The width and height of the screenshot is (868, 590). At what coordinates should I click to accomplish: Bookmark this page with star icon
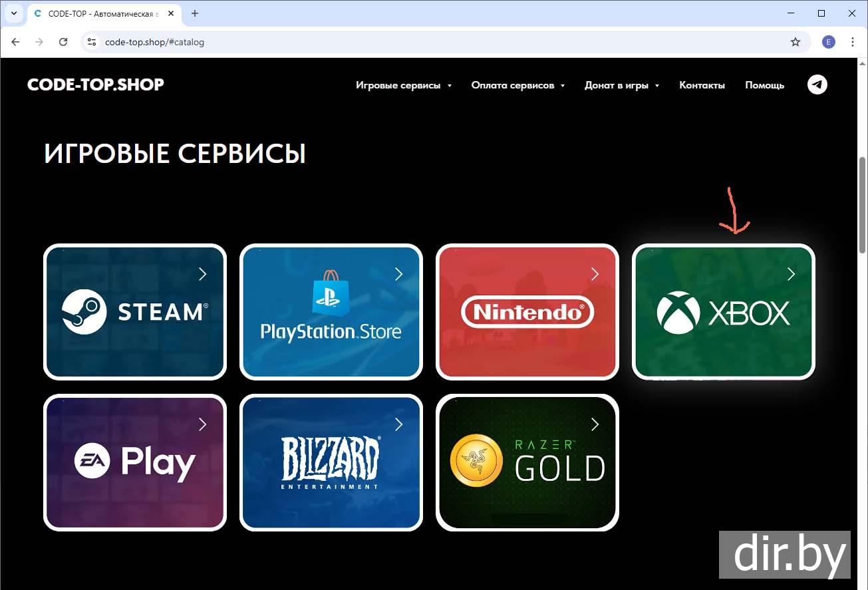796,42
